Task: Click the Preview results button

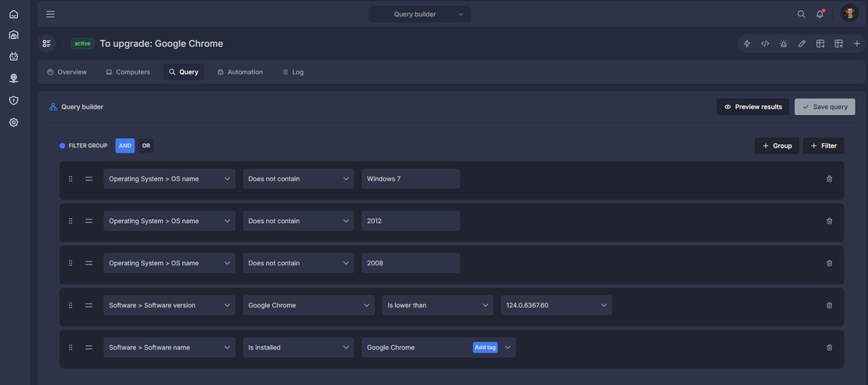Action: [x=753, y=107]
